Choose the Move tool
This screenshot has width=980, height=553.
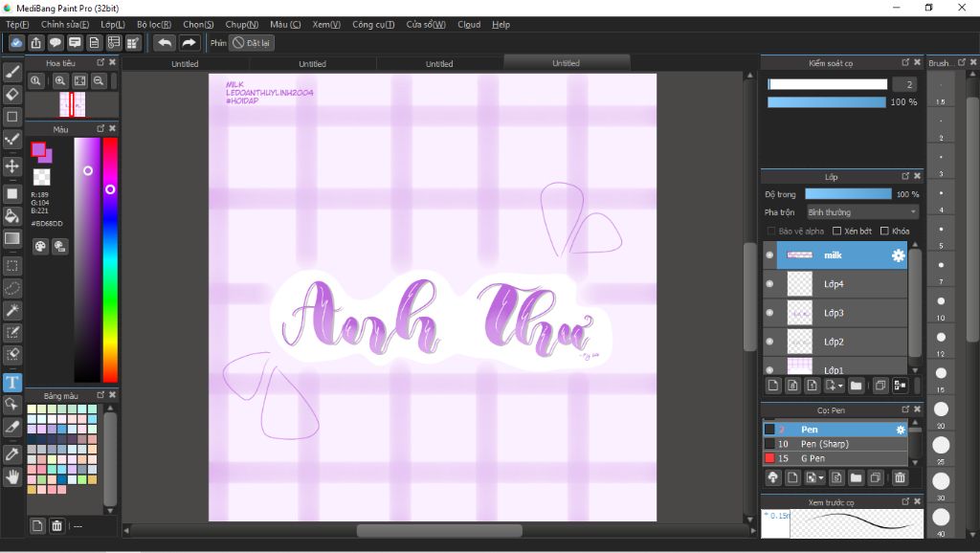(11, 166)
